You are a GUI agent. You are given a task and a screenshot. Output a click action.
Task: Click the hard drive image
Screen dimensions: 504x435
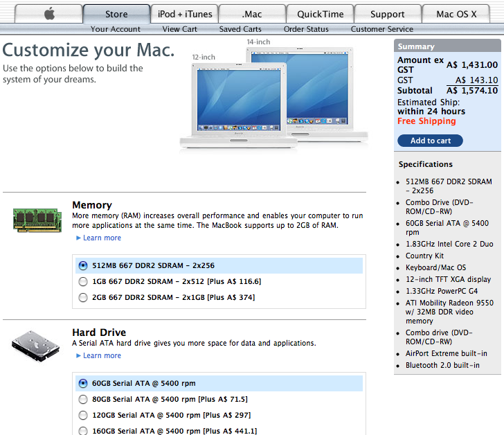point(36,346)
